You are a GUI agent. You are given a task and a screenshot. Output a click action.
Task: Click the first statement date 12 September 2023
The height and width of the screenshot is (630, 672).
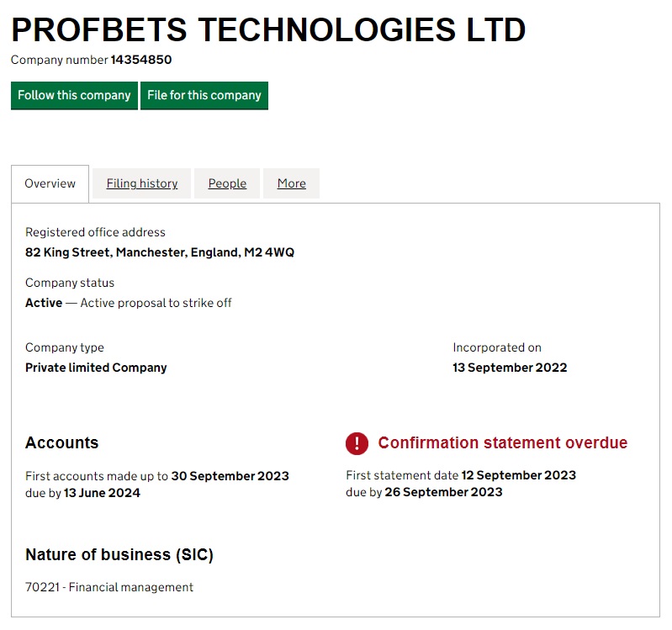point(519,475)
